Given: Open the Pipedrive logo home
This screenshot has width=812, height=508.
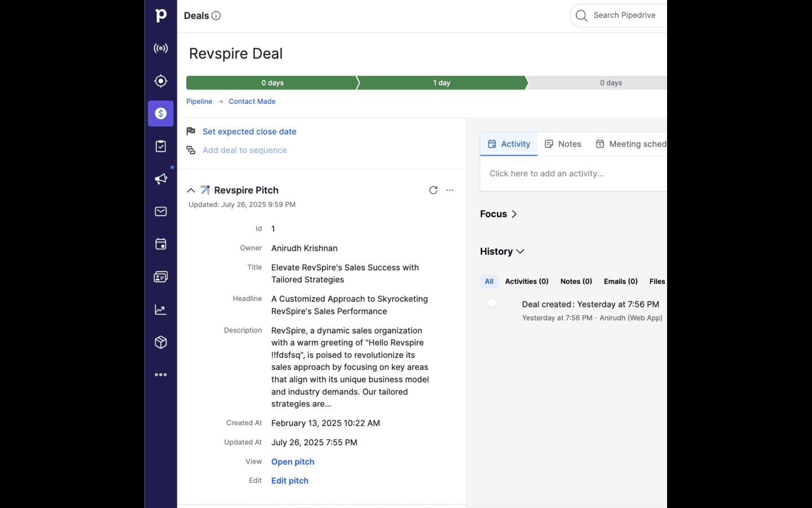Looking at the screenshot, I should [x=161, y=15].
